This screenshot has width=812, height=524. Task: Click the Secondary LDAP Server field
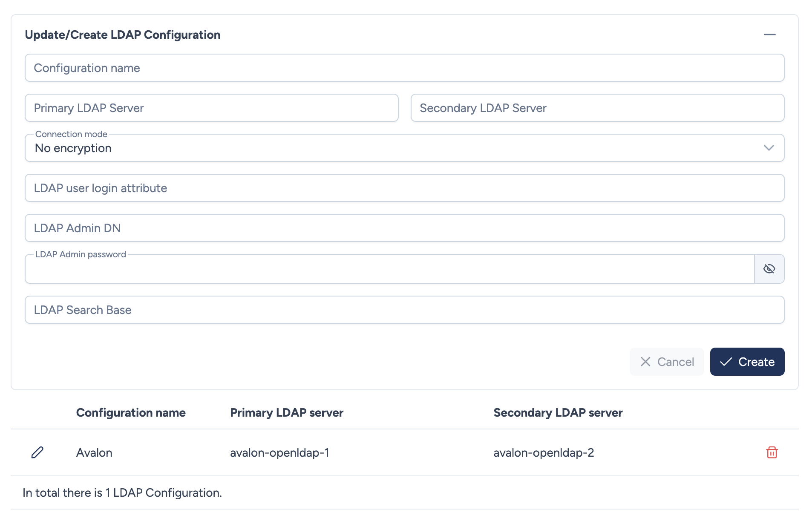[x=597, y=108]
